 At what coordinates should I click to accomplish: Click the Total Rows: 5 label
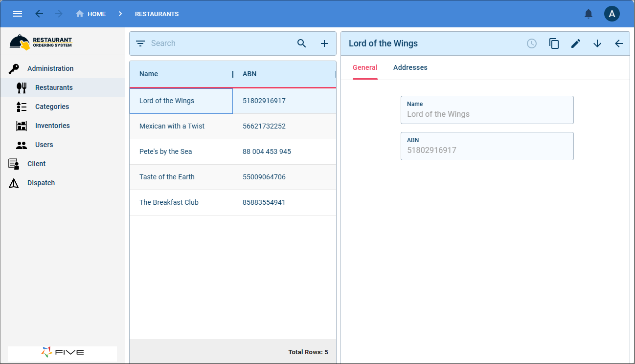tap(308, 352)
